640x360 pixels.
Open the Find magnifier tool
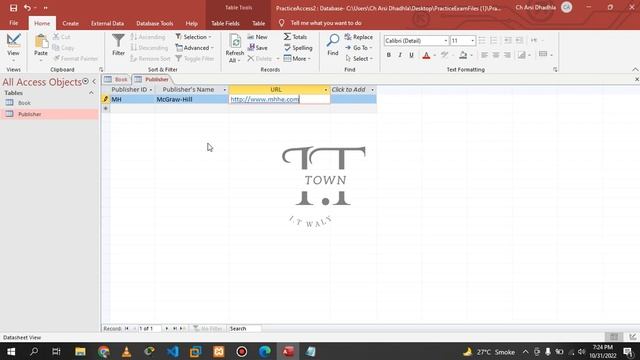coord(333,45)
